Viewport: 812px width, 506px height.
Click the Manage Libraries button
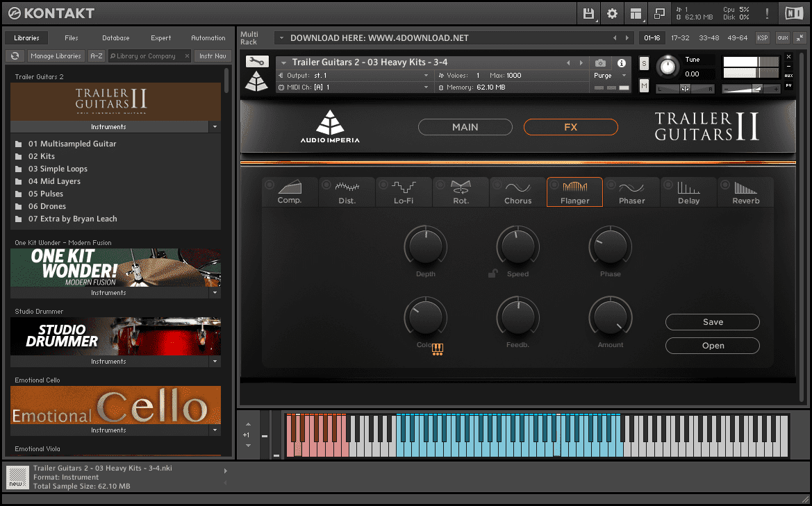pyautogui.click(x=56, y=56)
